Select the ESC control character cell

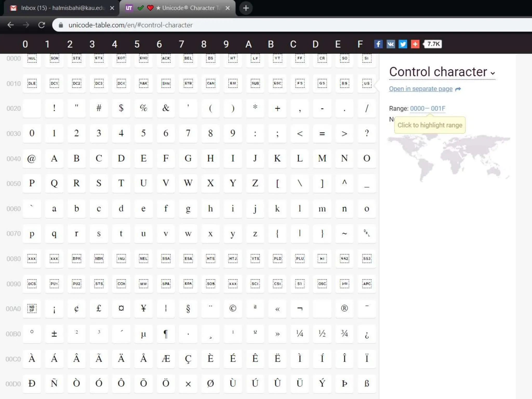click(277, 83)
